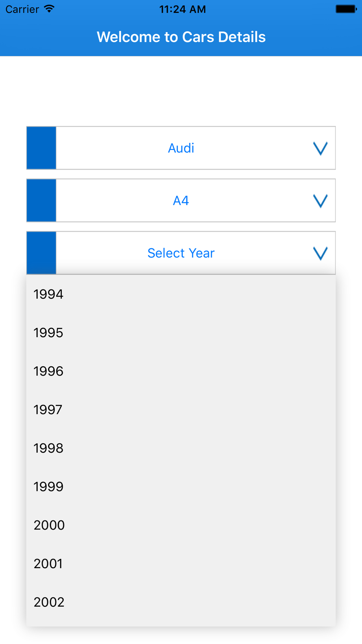Select year 1994 from the list
Image resolution: width=362 pixels, height=644 pixels.
pyautogui.click(x=49, y=294)
